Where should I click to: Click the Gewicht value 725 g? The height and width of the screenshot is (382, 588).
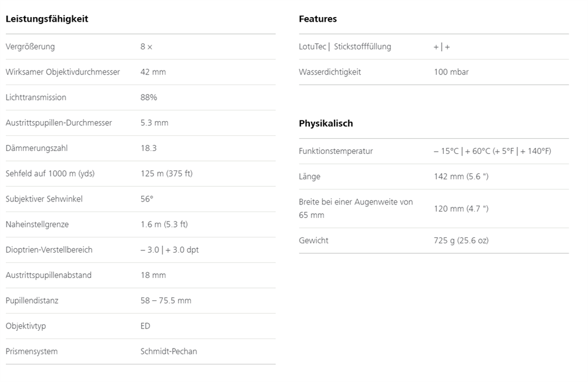(x=461, y=240)
